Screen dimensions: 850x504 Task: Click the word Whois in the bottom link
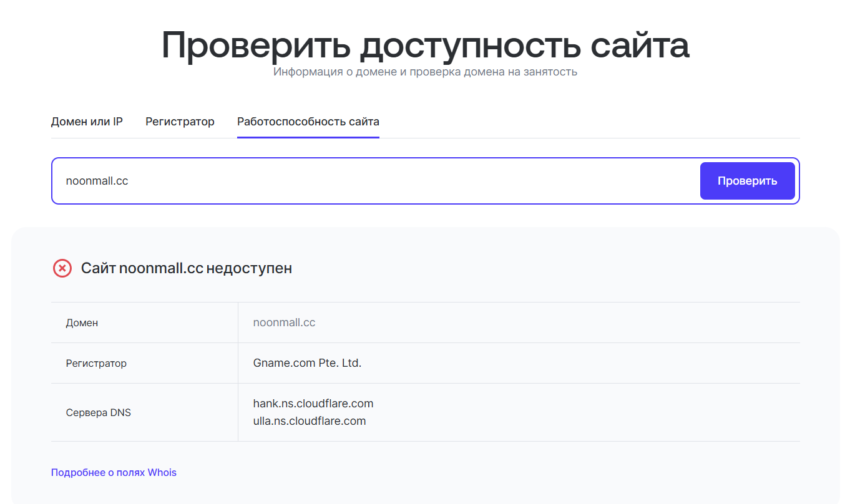162,473
